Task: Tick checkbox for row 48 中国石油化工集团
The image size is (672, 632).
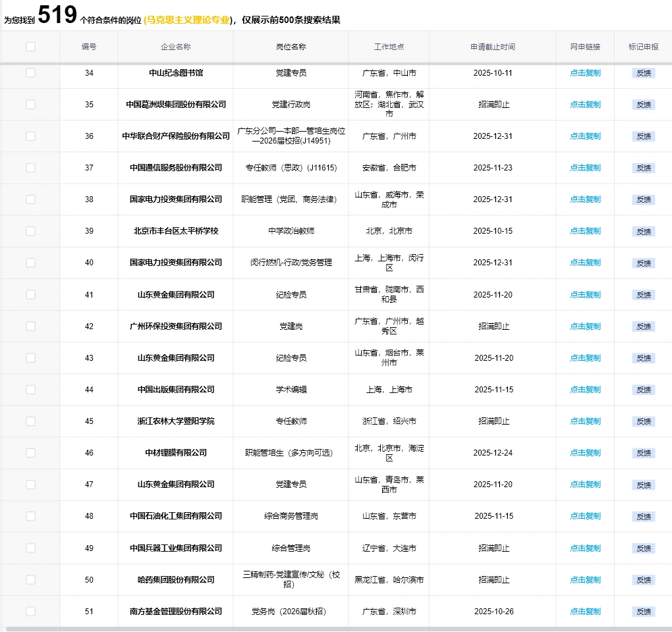Action: 30,516
